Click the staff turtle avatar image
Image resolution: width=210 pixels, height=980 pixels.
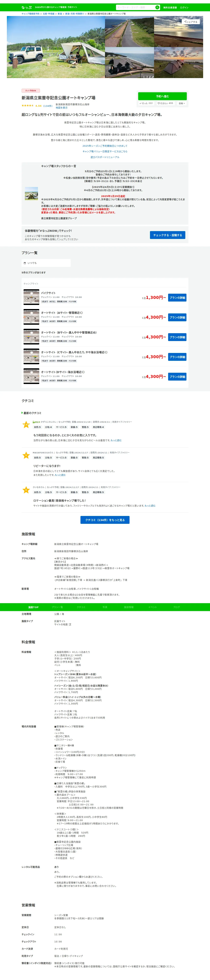pyautogui.click(x=31, y=193)
